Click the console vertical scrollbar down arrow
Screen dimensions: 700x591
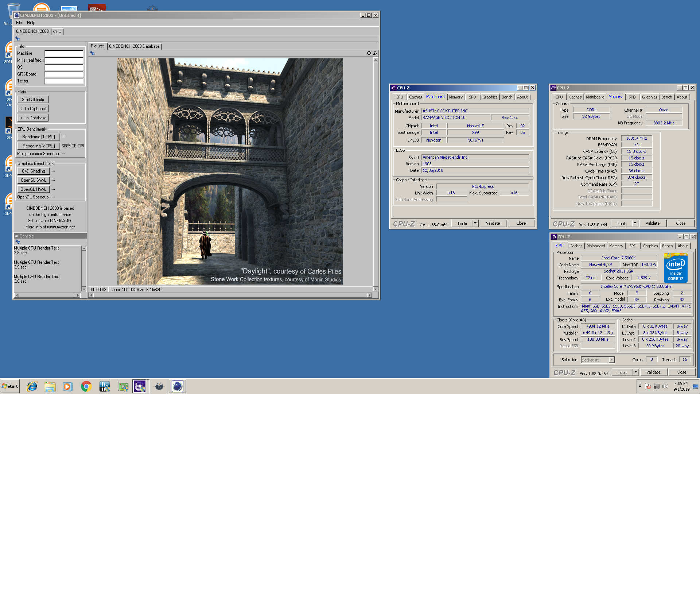tap(84, 289)
